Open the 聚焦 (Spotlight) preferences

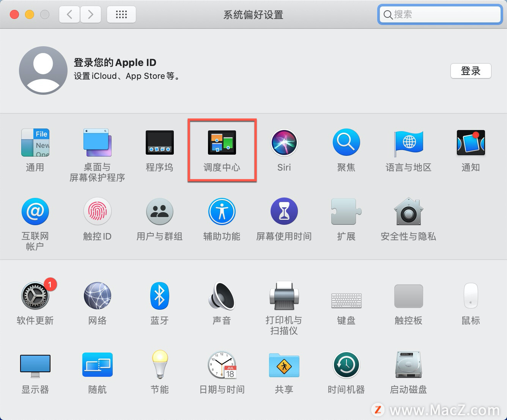(346, 143)
